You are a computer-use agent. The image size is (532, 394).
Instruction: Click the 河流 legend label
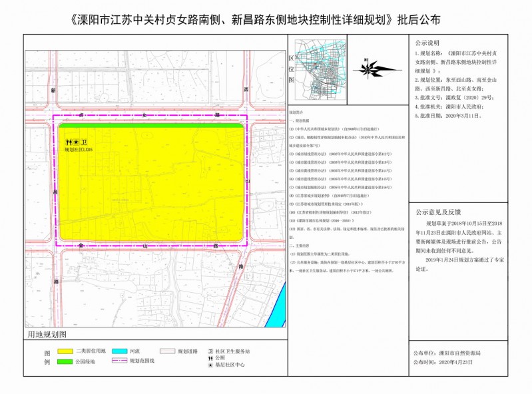coord(134,351)
